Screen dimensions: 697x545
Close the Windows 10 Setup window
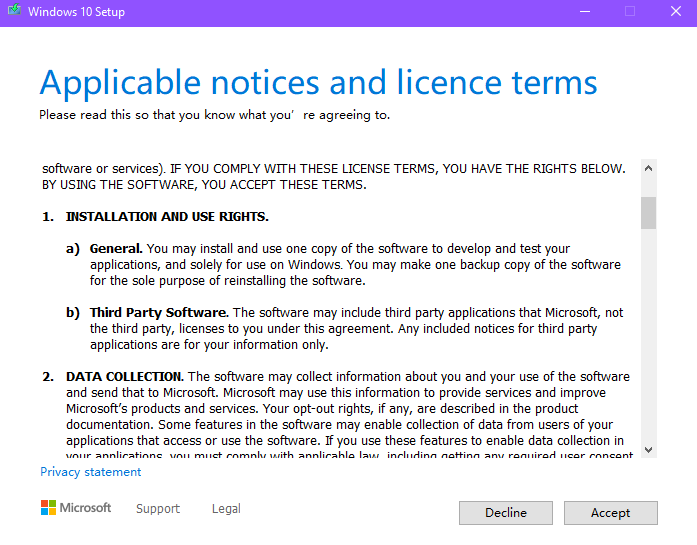point(675,12)
